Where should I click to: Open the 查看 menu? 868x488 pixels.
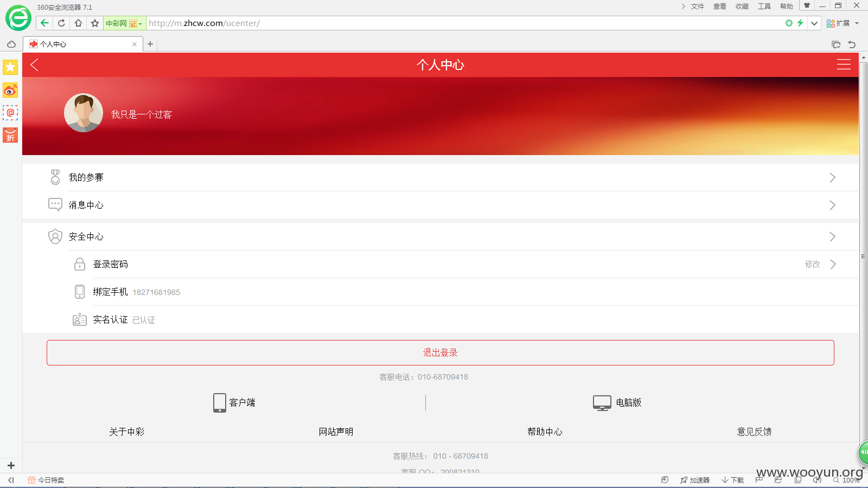(719, 7)
